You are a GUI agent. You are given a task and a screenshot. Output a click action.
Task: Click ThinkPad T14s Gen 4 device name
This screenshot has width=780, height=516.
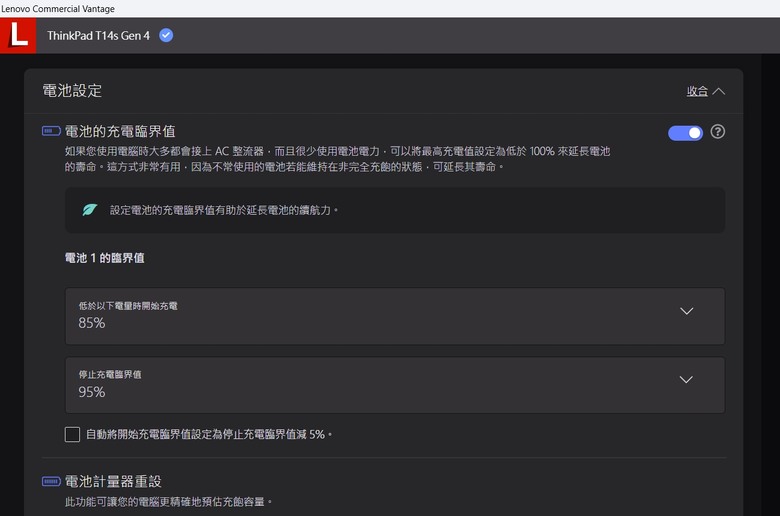98,36
